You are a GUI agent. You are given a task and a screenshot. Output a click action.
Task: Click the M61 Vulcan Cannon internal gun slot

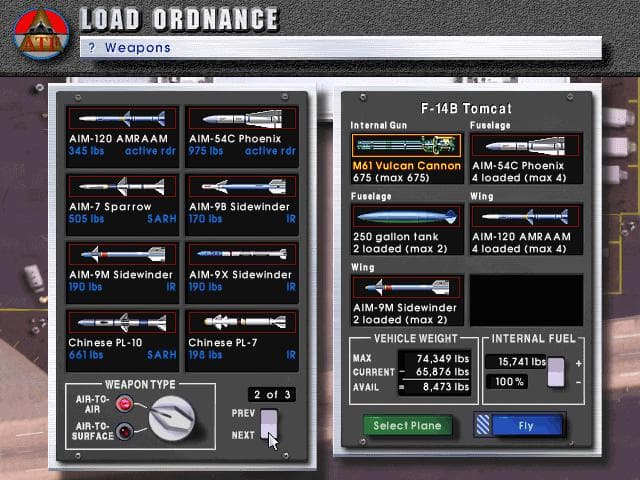tap(407, 158)
